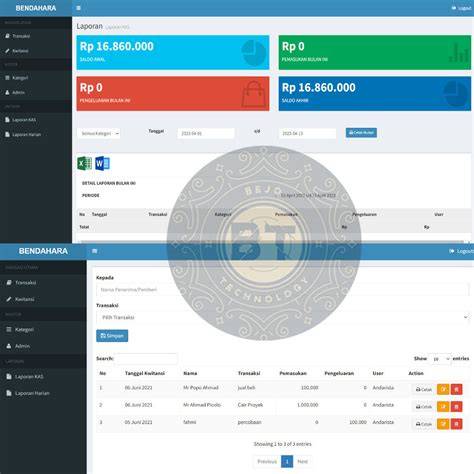Viewport: 474px width, 474px height.
Task: Log out from the Laporan page header
Action: (x=461, y=8)
